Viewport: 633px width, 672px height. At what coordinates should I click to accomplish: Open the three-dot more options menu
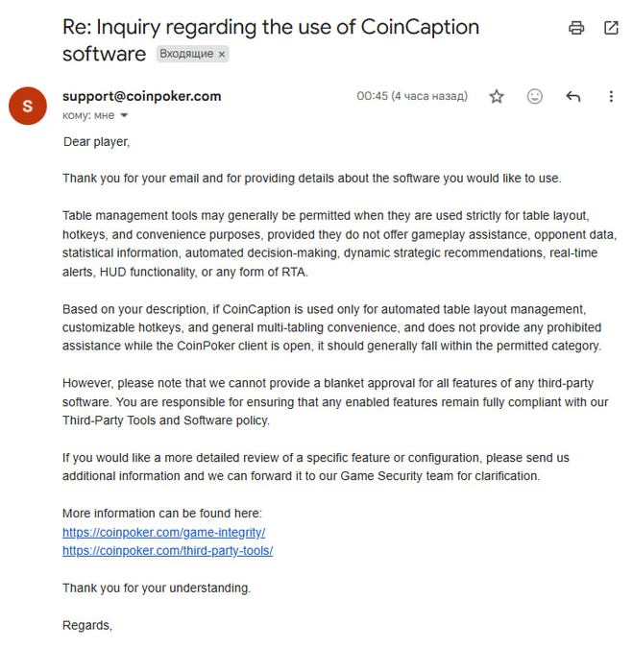[x=611, y=96]
